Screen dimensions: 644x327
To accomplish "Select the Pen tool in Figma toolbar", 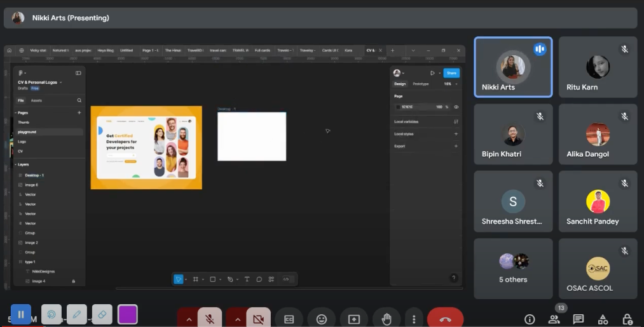I will (x=230, y=279).
